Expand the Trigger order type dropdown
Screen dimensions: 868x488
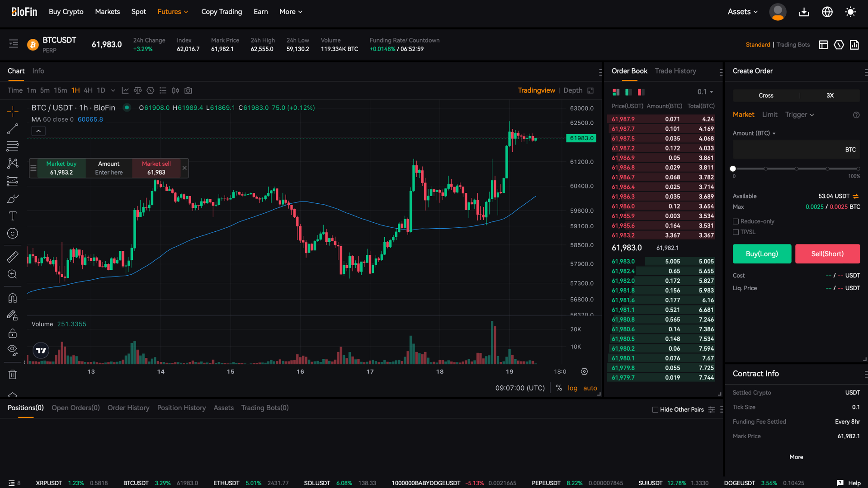pyautogui.click(x=799, y=114)
